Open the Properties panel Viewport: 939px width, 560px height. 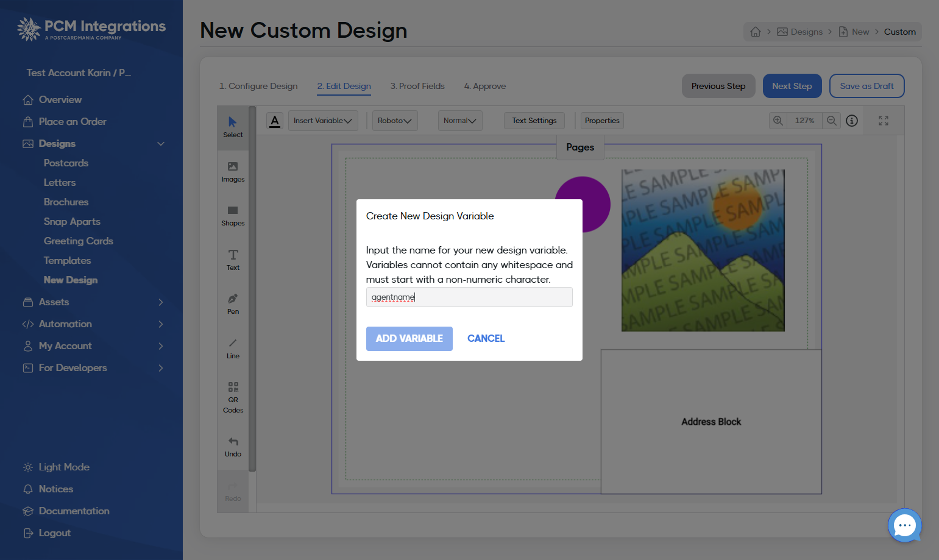click(x=602, y=121)
